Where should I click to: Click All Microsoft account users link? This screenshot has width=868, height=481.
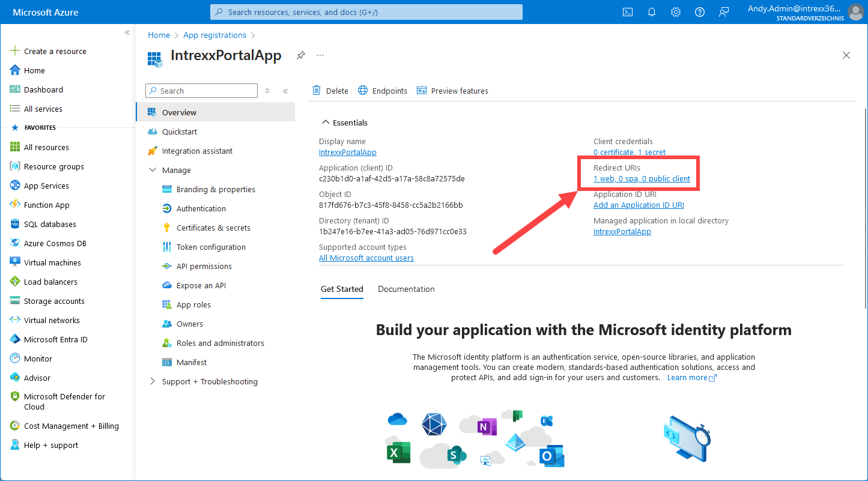click(x=366, y=258)
